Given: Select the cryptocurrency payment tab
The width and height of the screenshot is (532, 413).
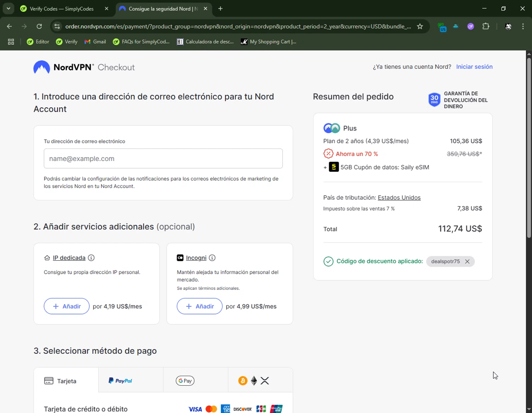Looking at the screenshot, I should pos(260,380).
